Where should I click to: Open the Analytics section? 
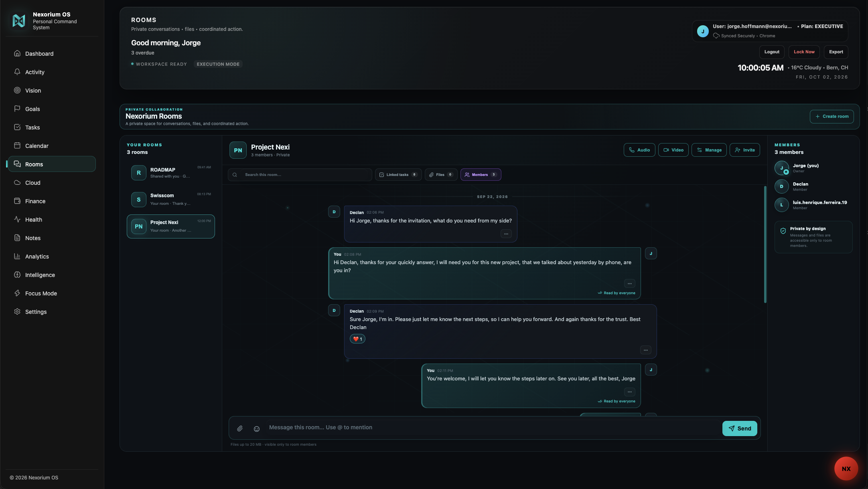52,257
